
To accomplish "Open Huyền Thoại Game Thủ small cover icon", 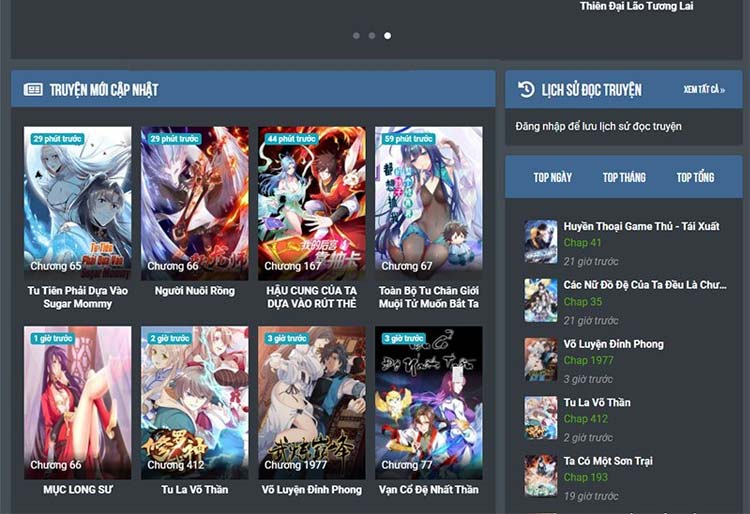I will [x=541, y=242].
